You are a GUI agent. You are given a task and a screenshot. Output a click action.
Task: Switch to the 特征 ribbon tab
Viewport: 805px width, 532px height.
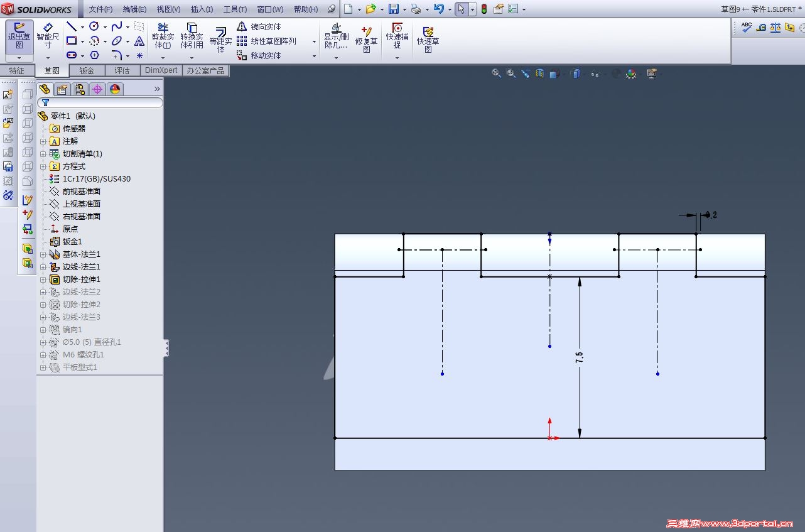pos(17,70)
